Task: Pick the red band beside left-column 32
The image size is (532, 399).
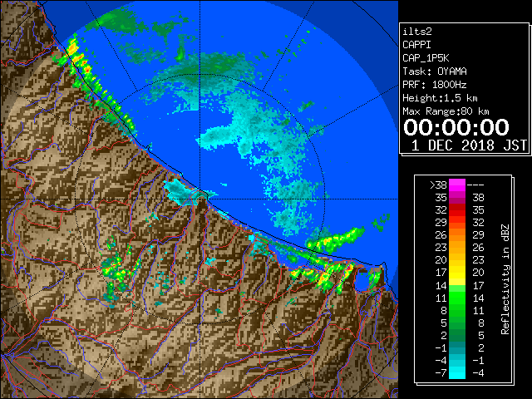Action: [457, 210]
